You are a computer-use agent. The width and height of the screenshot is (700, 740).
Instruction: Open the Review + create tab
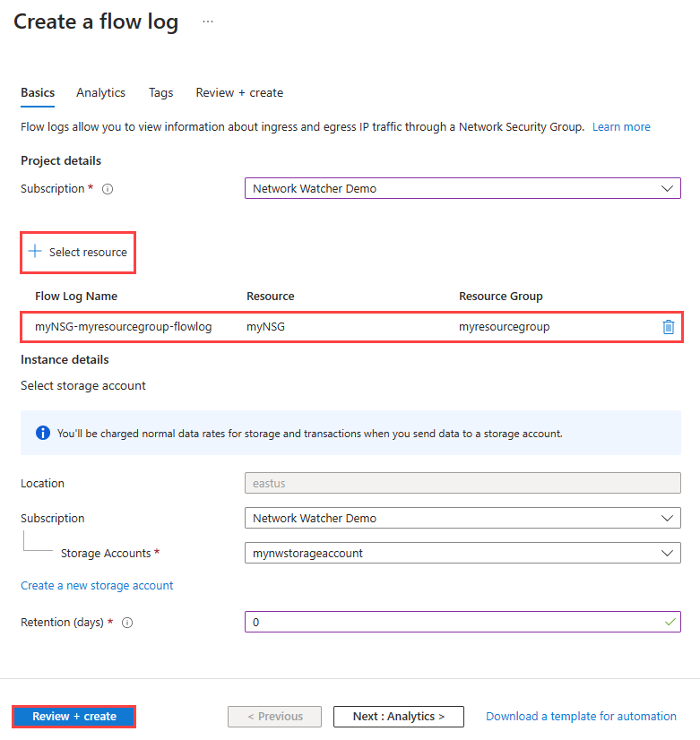[x=239, y=93]
